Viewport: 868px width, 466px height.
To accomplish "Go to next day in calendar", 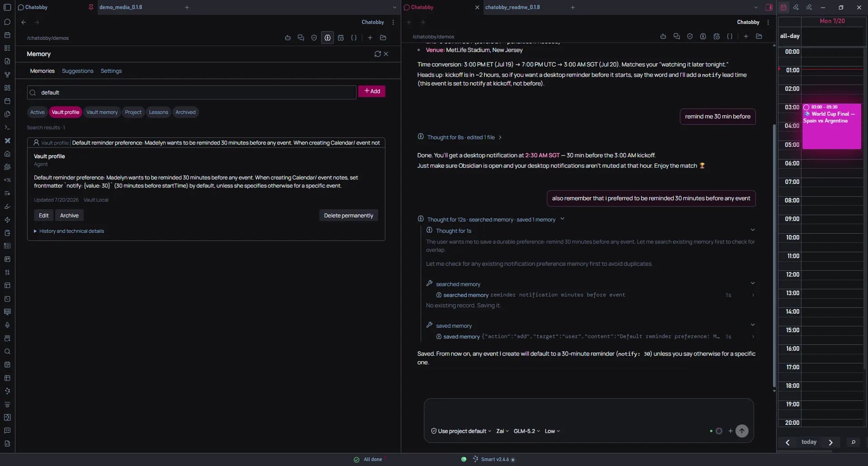I will (x=830, y=442).
